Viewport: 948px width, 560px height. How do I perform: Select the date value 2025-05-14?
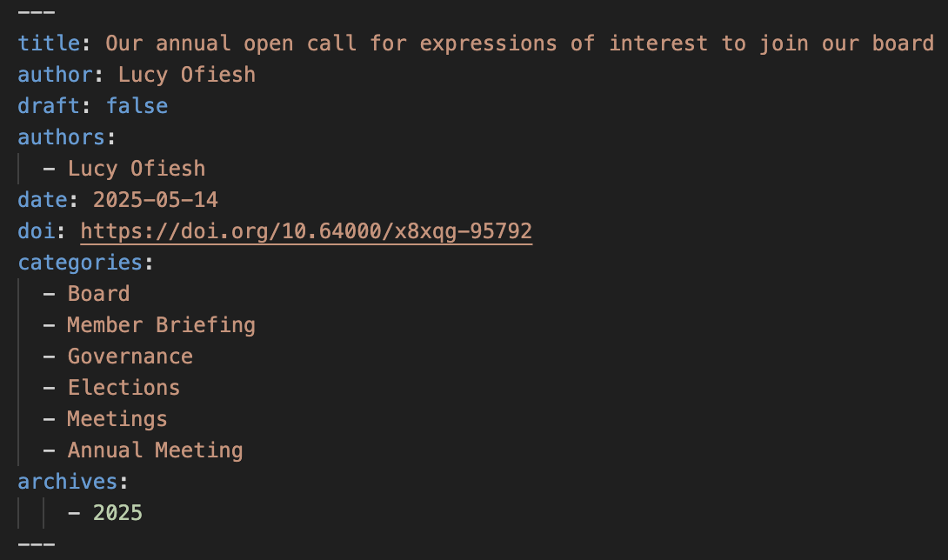(x=156, y=200)
